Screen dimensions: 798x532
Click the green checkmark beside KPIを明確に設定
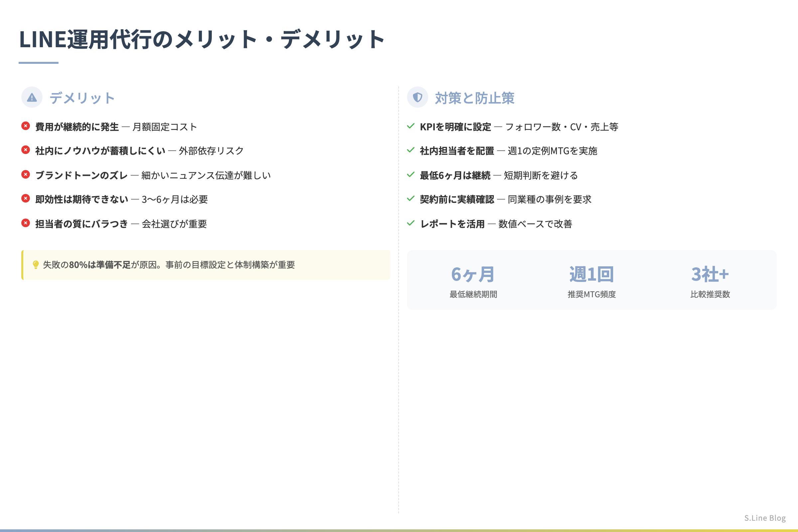tap(411, 126)
